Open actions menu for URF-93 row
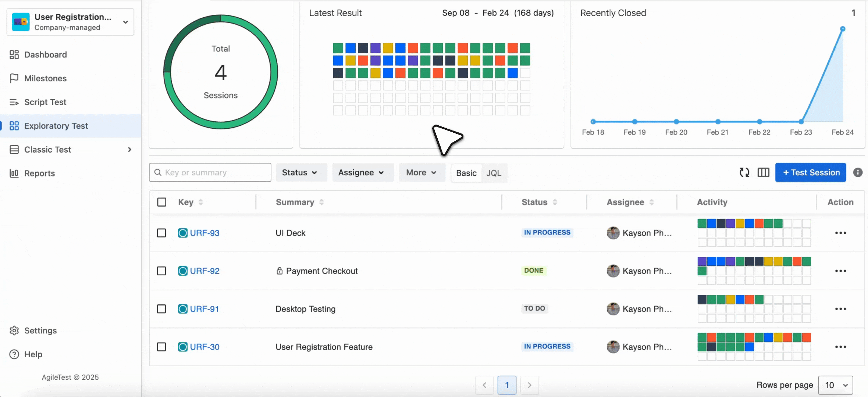Viewport: 868px width, 397px height. (x=840, y=233)
